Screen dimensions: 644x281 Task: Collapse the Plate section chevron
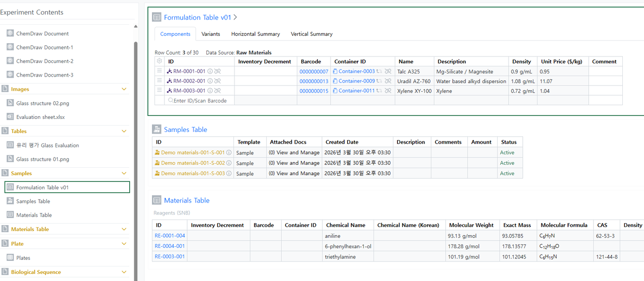click(x=124, y=244)
